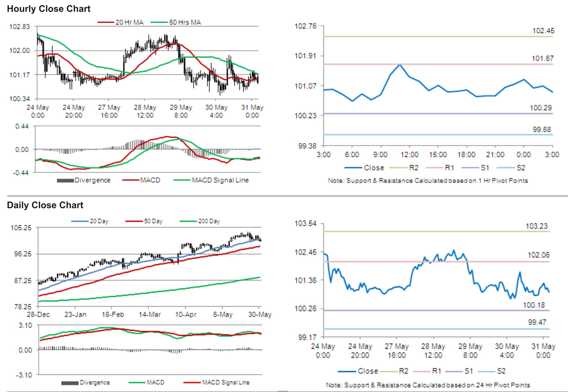Click the 87.25 daily y-axis label
The height and width of the screenshot is (392, 568).
(x=23, y=281)
